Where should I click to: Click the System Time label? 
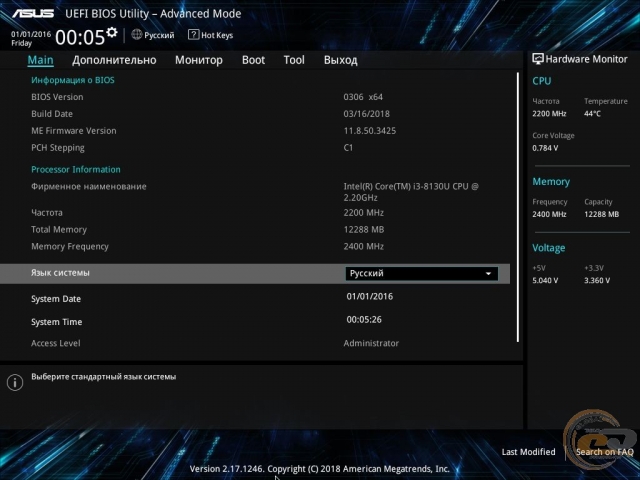pos(56,322)
